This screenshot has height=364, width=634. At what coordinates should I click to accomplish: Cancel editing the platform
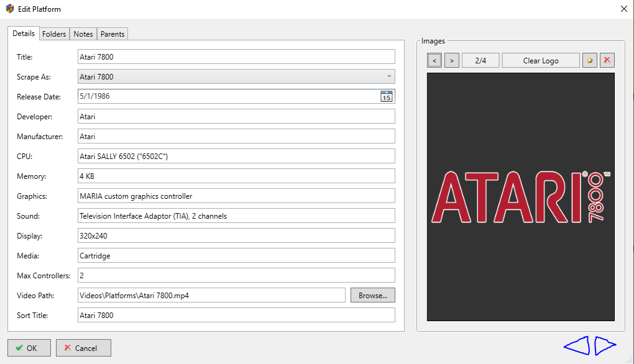pos(83,348)
